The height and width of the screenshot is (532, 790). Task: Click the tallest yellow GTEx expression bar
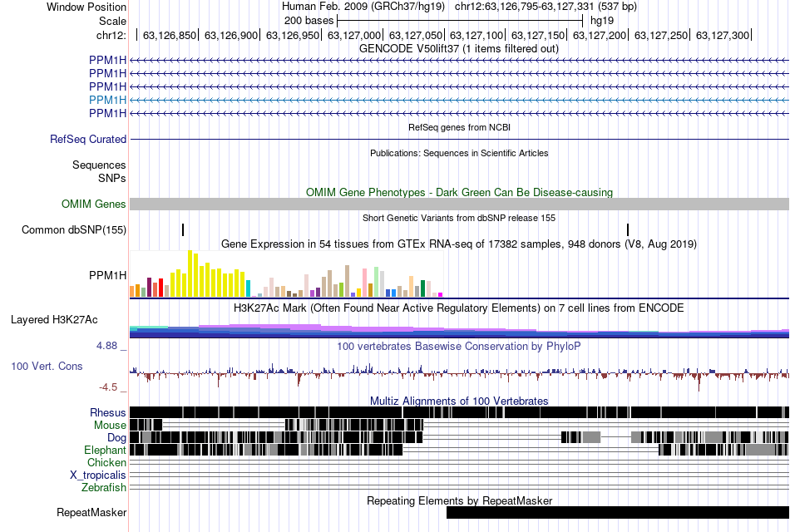pos(190,273)
